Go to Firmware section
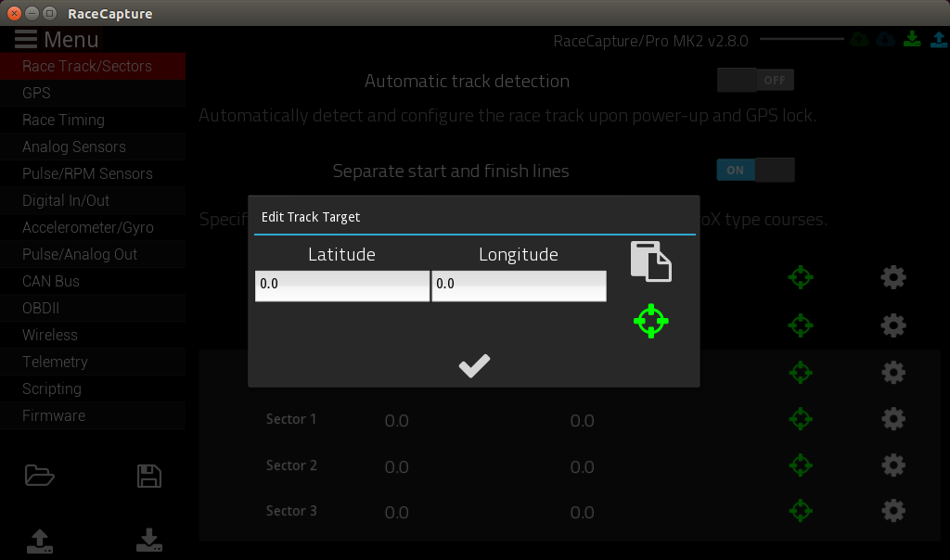 93,416
